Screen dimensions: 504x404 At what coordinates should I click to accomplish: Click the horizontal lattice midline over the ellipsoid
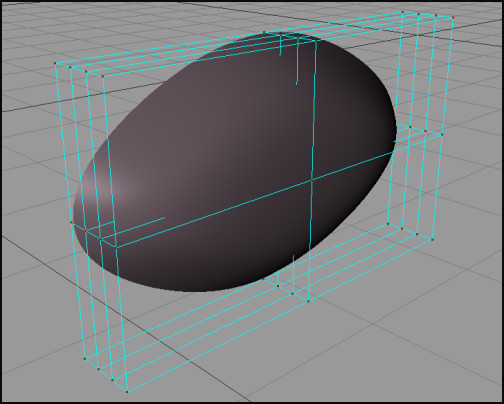click(x=233, y=207)
